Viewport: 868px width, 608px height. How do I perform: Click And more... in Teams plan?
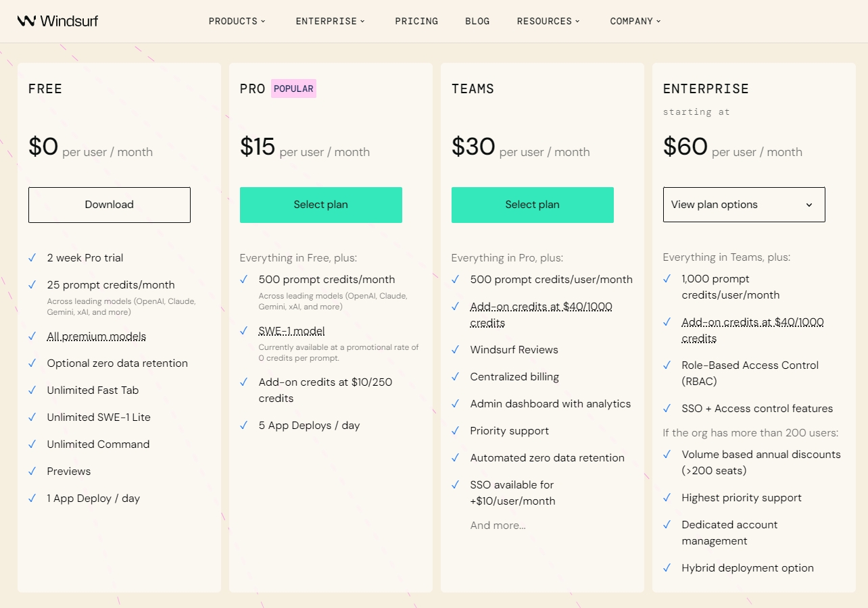click(498, 526)
